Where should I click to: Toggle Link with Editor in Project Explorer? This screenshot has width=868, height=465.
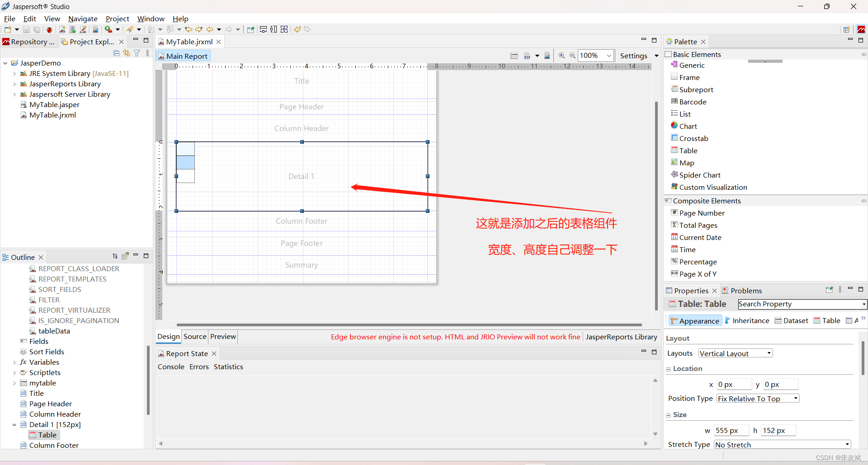(127, 53)
